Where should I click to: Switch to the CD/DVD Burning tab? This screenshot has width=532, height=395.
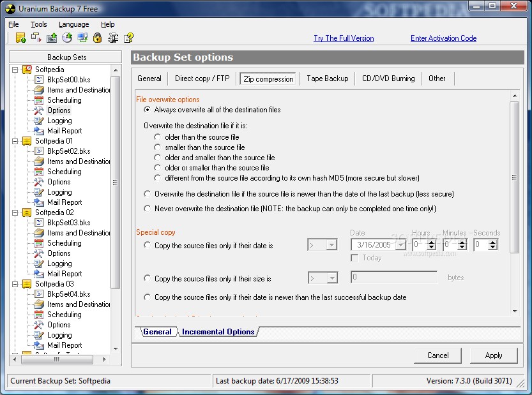[388, 78]
